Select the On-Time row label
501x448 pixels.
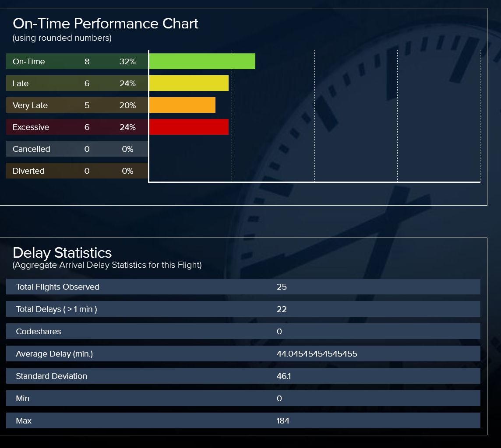coord(29,62)
